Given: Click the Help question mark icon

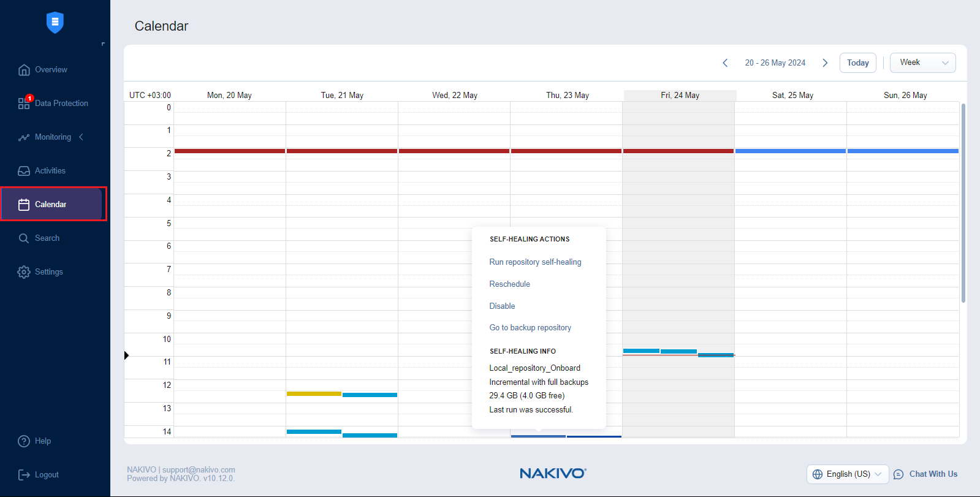Looking at the screenshot, I should (24, 441).
